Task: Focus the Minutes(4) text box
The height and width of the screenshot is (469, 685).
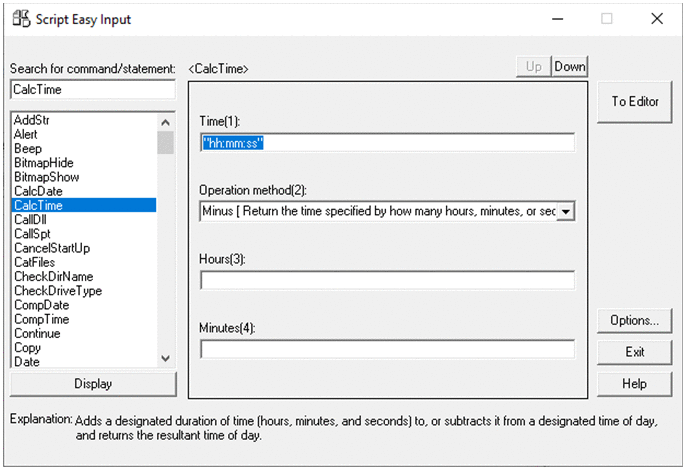Action: click(x=387, y=349)
